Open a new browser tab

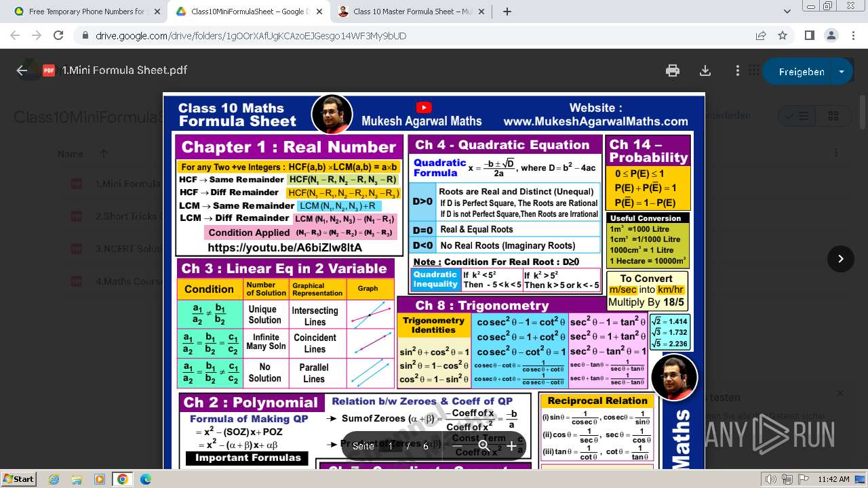[x=507, y=12]
